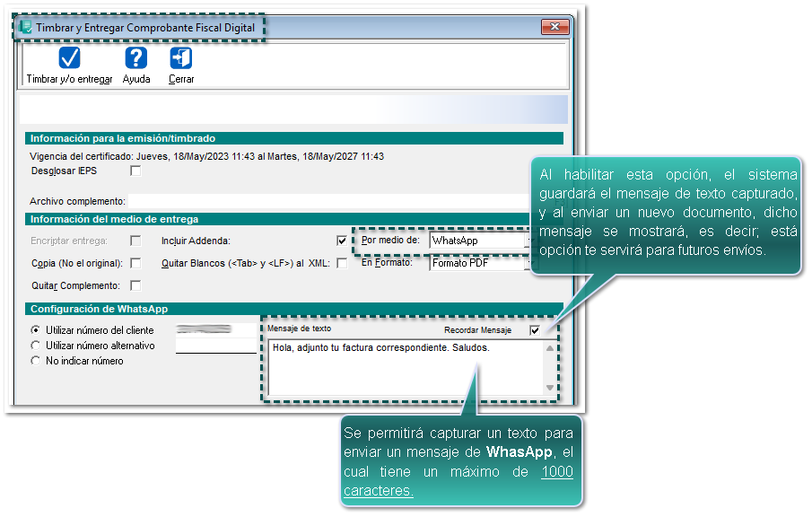812x517 pixels.
Task: Close the dialog with red X button
Action: pos(554,27)
